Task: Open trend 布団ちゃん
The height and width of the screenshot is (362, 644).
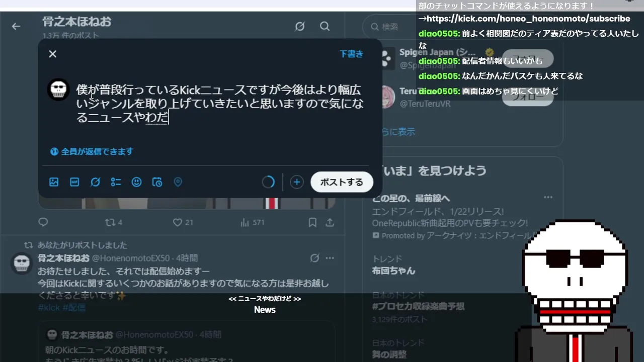Action: 393,270
